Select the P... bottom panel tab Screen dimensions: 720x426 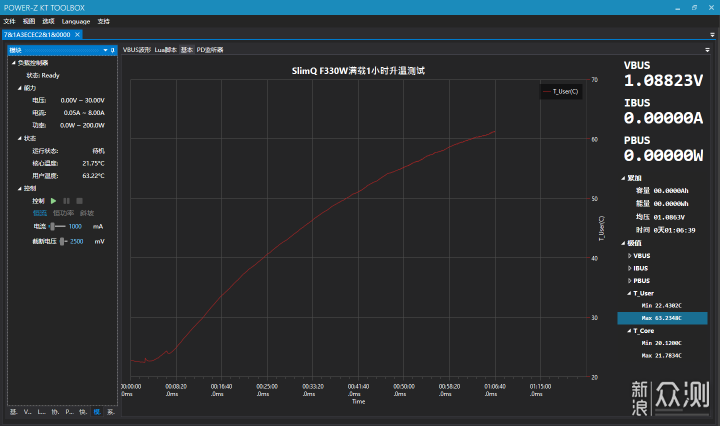click(69, 412)
